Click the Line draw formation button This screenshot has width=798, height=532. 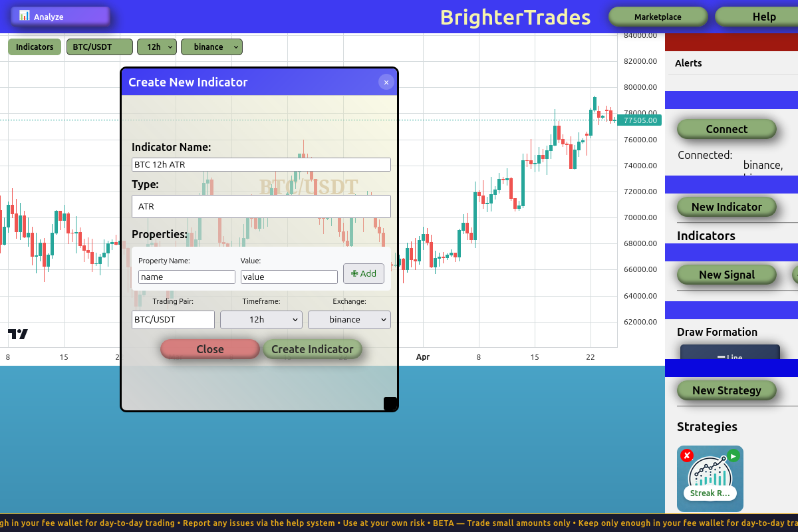[730, 352]
